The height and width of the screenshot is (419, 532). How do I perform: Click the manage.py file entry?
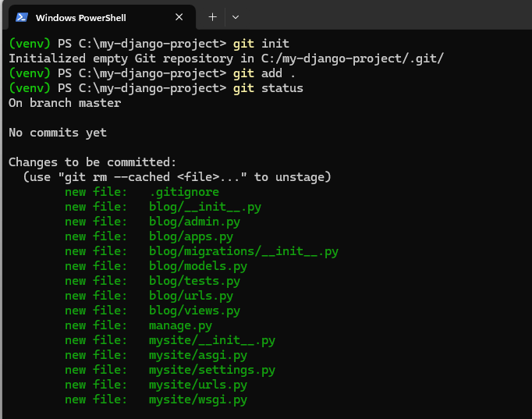pyautogui.click(x=180, y=325)
